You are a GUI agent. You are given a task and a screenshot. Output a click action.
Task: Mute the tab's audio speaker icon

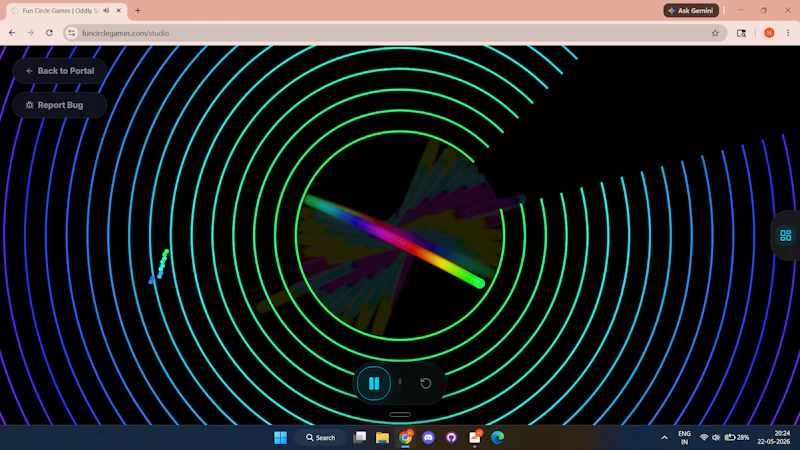point(106,10)
